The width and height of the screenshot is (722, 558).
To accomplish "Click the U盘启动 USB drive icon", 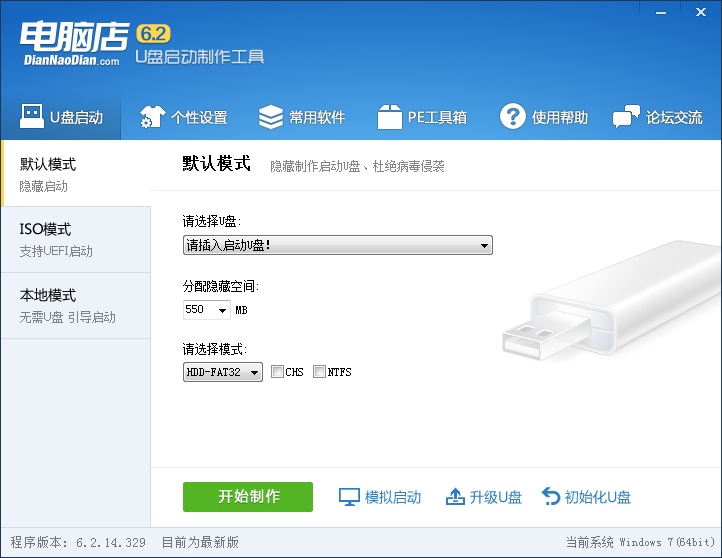I will [31, 117].
